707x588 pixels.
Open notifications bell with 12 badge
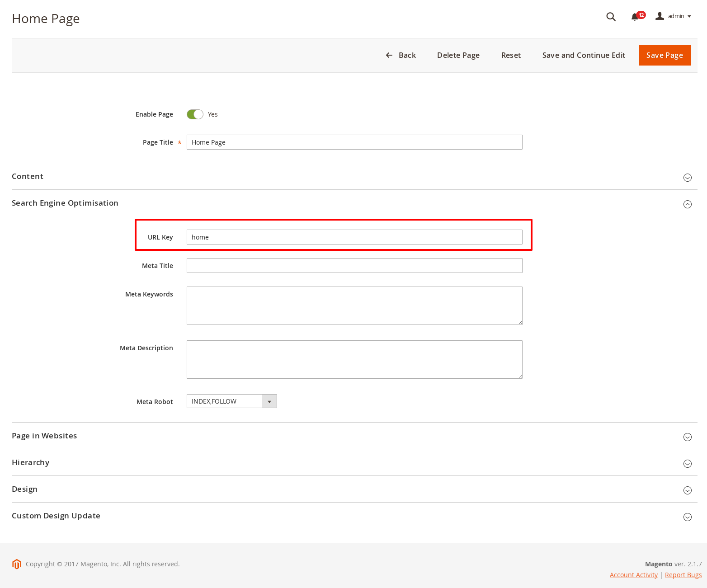tap(638, 16)
